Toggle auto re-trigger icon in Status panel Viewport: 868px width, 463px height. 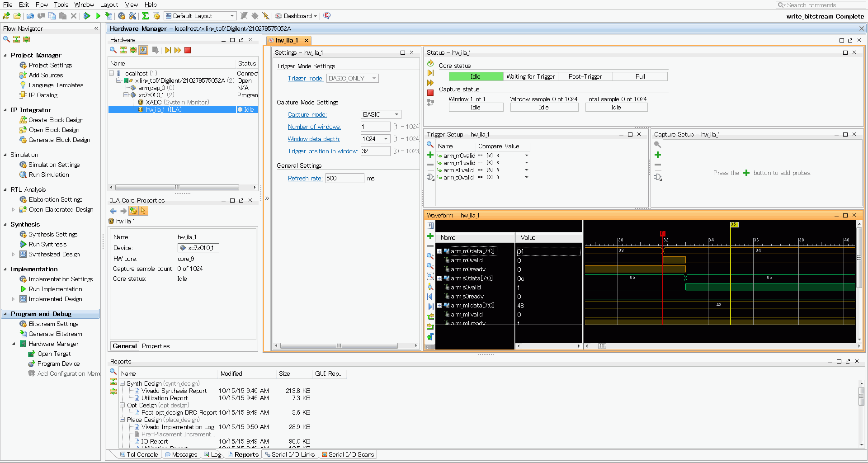[x=430, y=63]
